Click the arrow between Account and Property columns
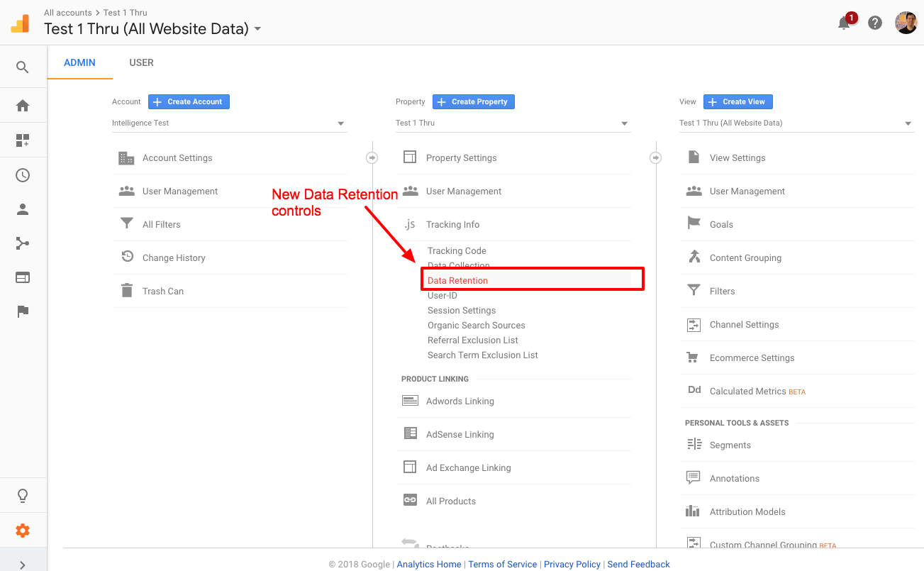 pos(372,157)
